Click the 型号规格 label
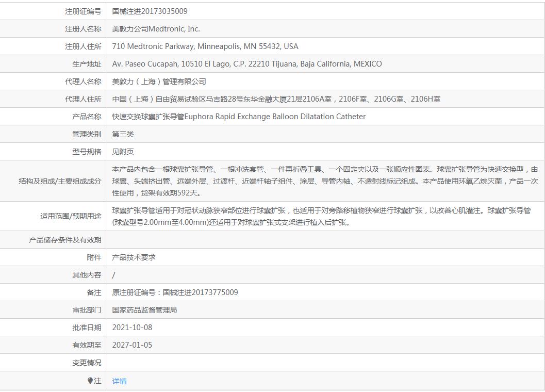The height and width of the screenshot is (392, 545). (87, 152)
